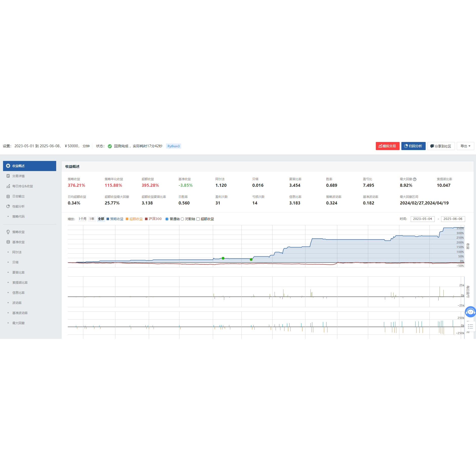The image size is (476, 476).
Task: Open 夏普比率 in the sidebar
Action: pos(18,273)
